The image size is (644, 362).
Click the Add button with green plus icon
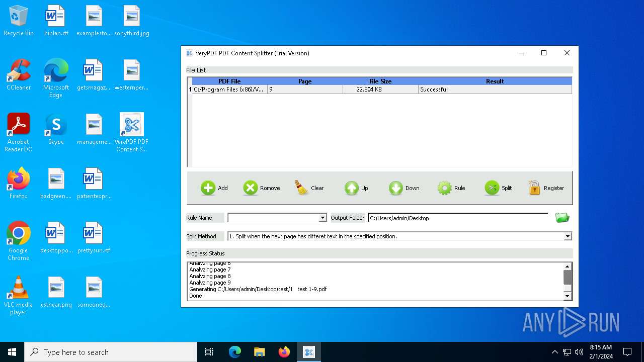tap(214, 188)
